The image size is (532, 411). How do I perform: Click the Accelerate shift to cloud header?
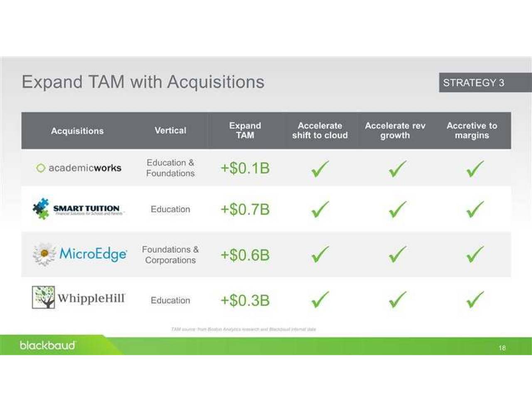click(x=320, y=130)
